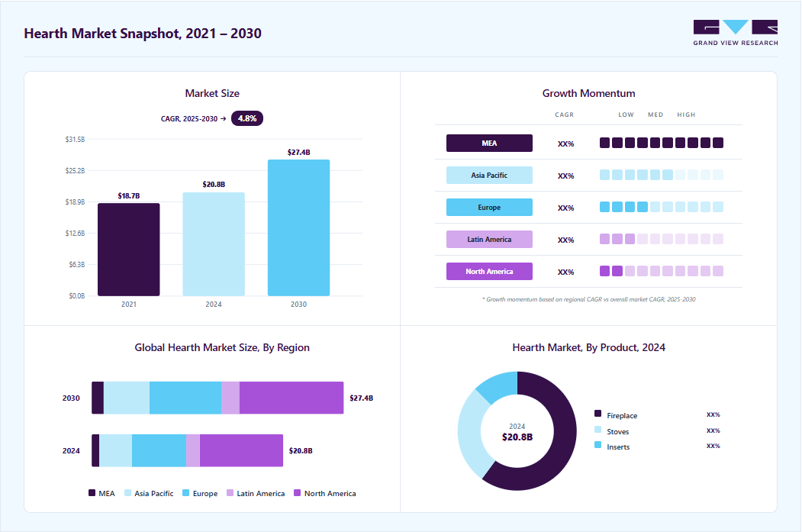Click the Fireplace legend color swatch
The image size is (802, 532).
pos(598,414)
